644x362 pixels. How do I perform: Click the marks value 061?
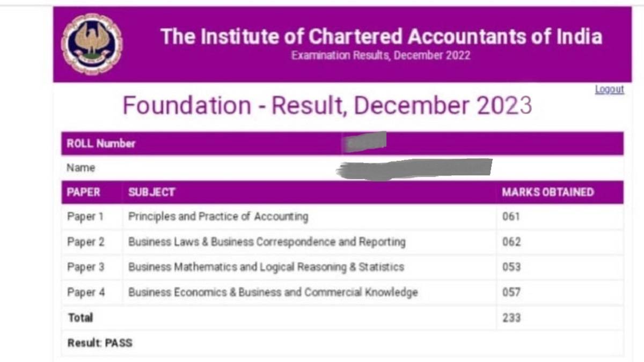click(512, 217)
